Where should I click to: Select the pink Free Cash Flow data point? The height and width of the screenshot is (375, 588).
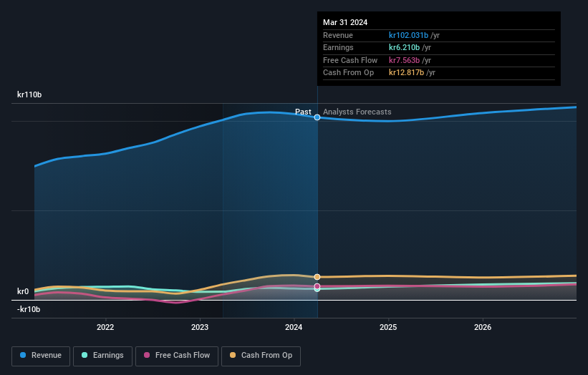click(317, 286)
